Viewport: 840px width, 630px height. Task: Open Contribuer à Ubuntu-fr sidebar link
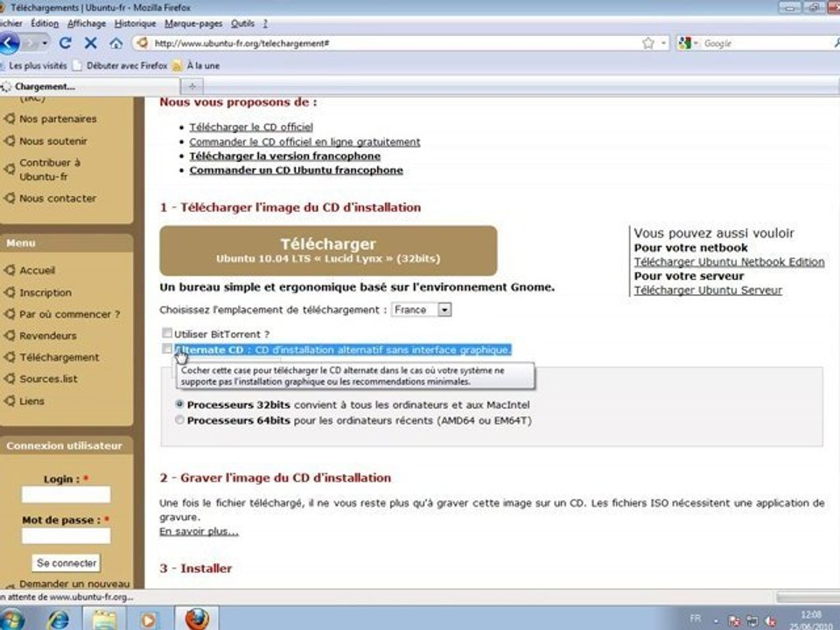pos(49,169)
